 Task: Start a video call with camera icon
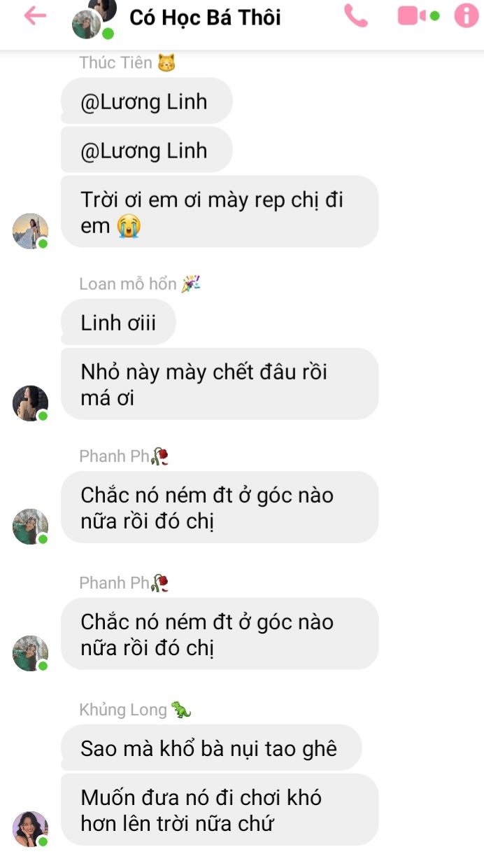[418, 15]
